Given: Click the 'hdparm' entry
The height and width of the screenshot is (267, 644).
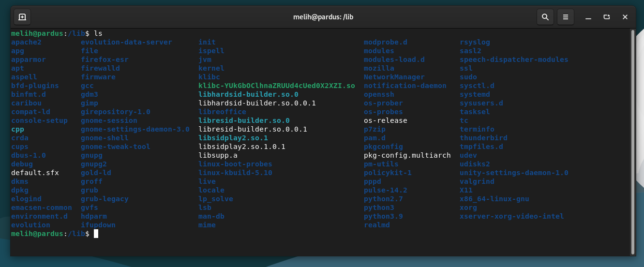Looking at the screenshot, I should (x=94, y=216).
